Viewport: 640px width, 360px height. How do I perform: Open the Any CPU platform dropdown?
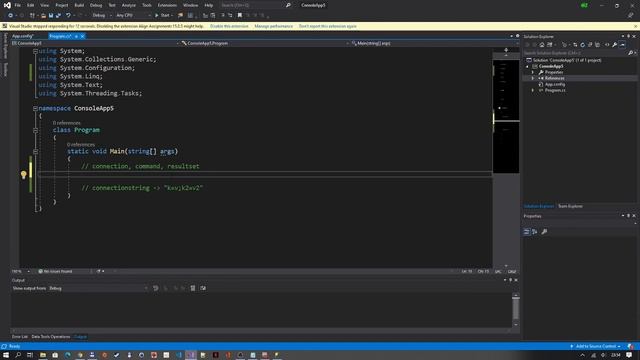133,16
